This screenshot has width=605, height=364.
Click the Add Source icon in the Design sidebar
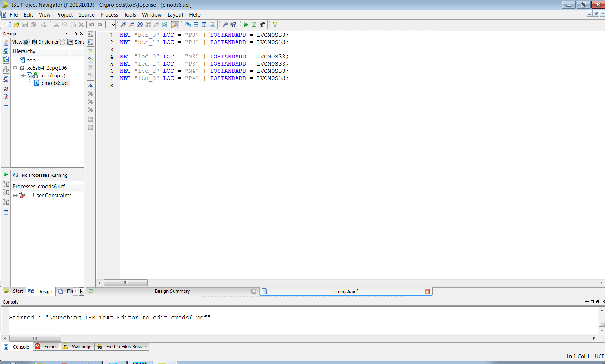coord(6,51)
